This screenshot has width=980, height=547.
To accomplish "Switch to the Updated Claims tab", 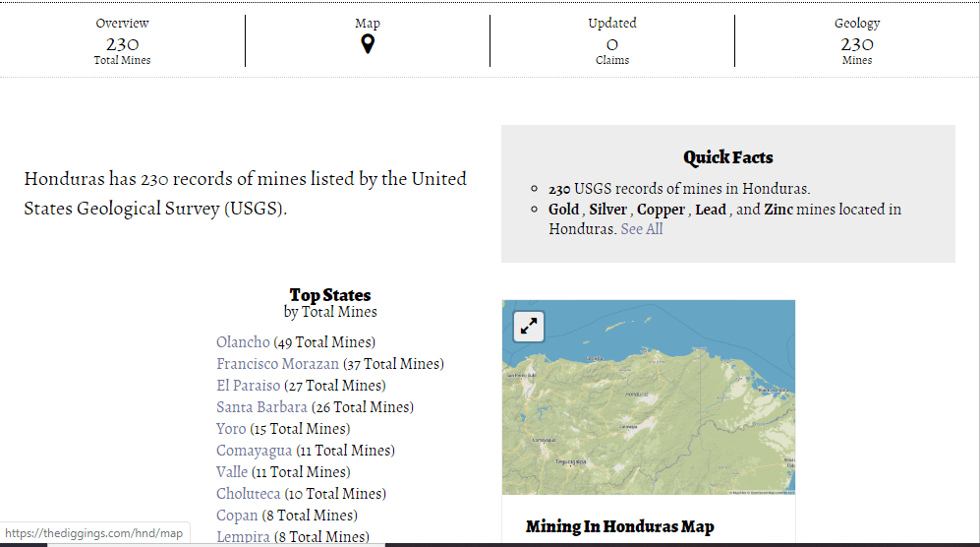I will [x=611, y=41].
